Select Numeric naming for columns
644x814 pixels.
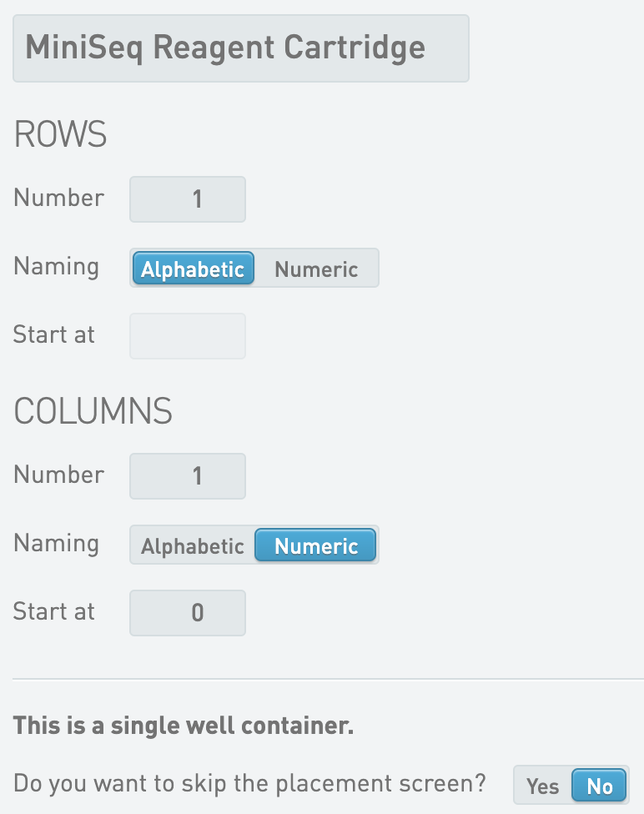tap(316, 546)
